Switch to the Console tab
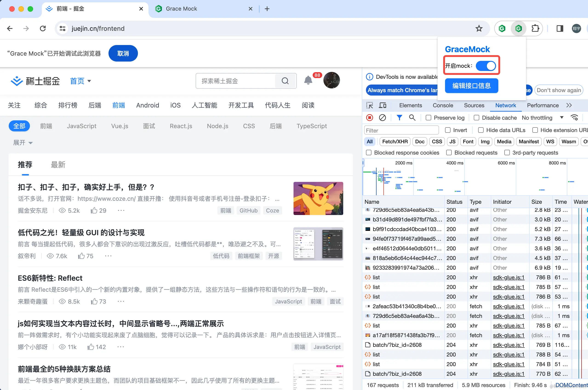The width and height of the screenshot is (588, 390). click(x=443, y=105)
